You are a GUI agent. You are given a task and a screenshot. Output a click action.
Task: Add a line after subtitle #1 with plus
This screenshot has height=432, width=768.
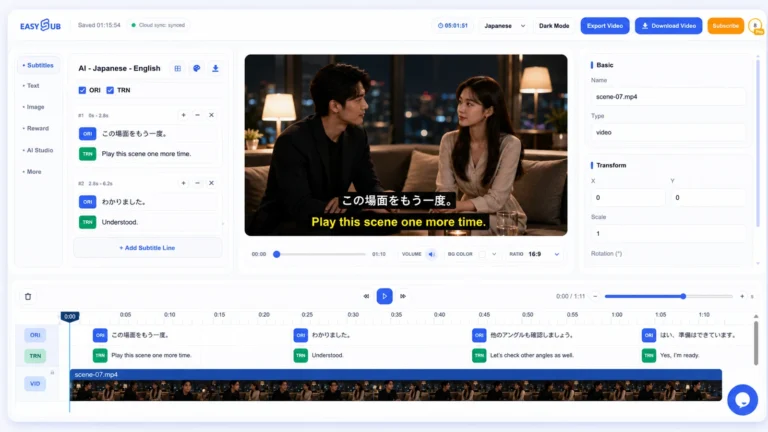pyautogui.click(x=183, y=115)
